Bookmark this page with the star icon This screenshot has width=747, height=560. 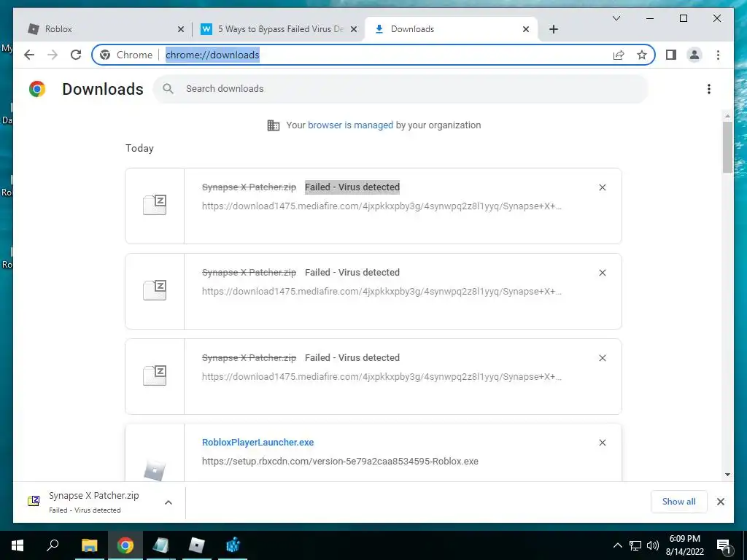[x=642, y=55]
